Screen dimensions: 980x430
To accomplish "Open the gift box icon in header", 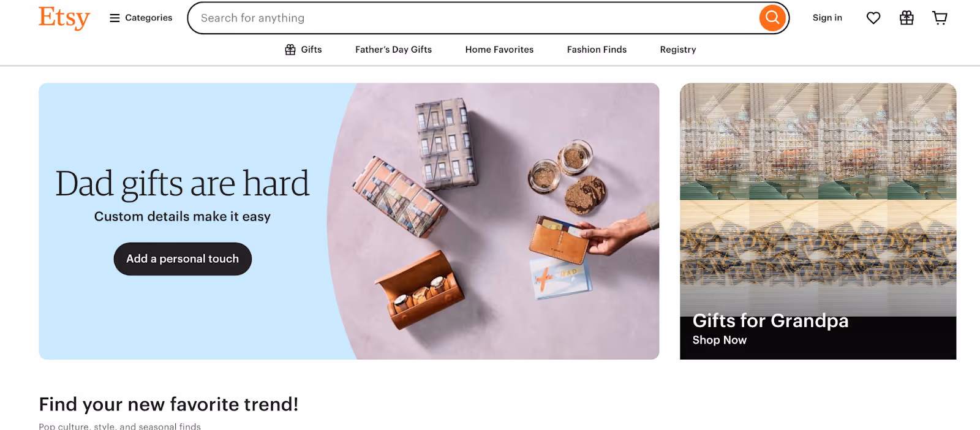I will pos(907,18).
